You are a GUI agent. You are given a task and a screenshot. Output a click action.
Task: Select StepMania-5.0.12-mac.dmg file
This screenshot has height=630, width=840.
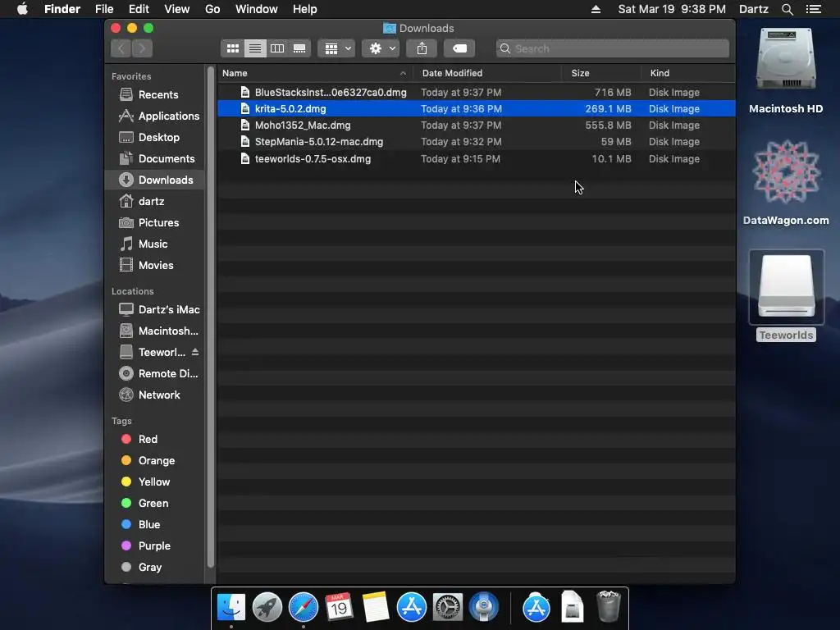pos(477,142)
